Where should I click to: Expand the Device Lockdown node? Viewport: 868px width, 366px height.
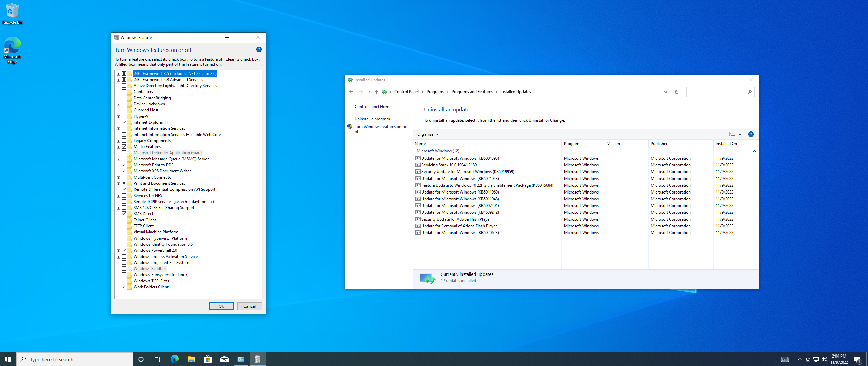[x=118, y=104]
